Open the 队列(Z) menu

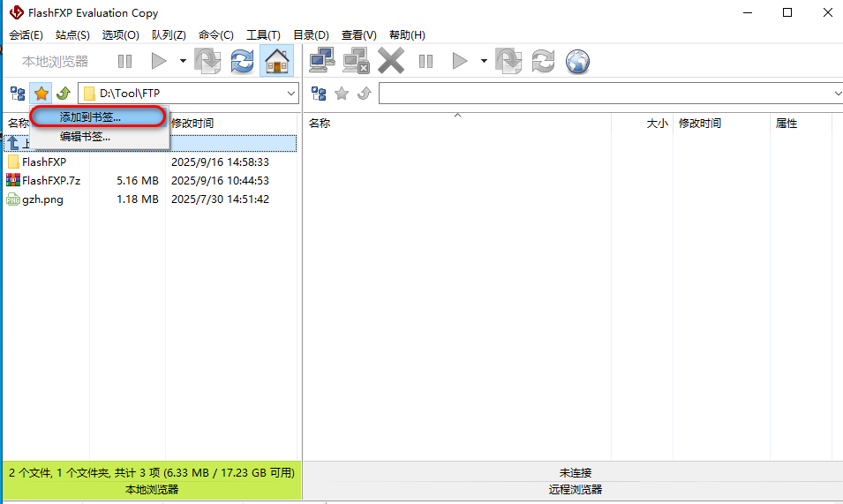point(169,35)
